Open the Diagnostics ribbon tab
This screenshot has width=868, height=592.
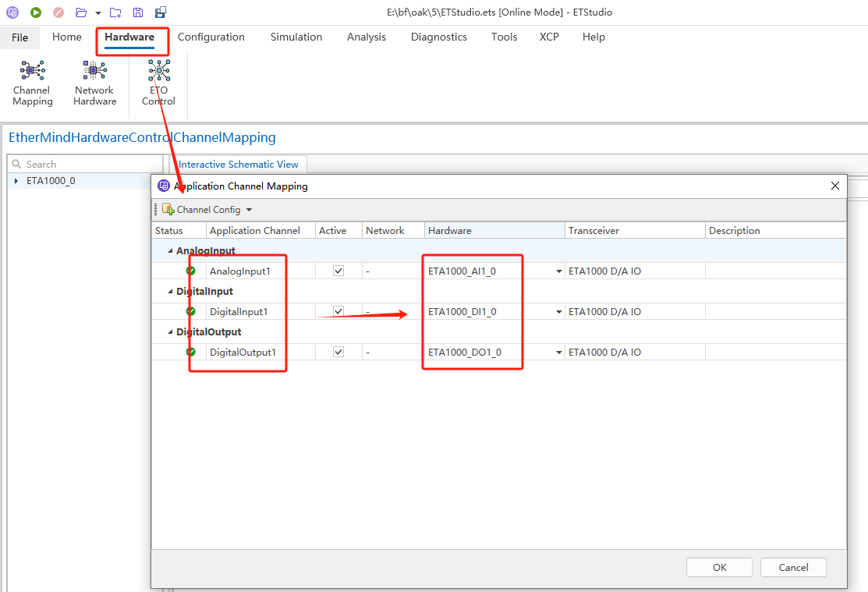pos(438,37)
